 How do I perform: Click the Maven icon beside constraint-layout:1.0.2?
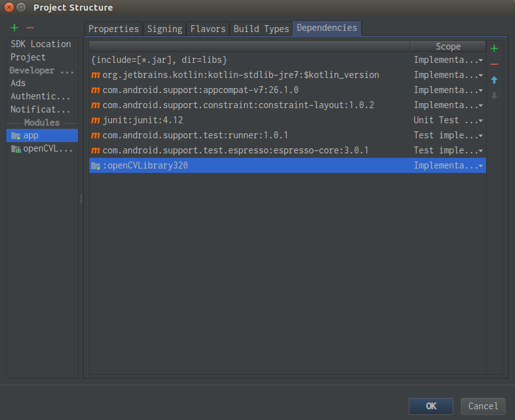tap(96, 106)
